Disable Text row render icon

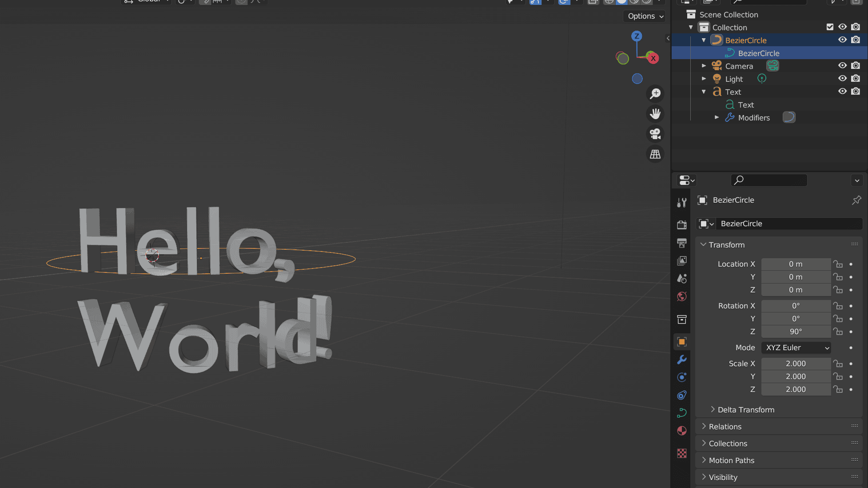coord(856,92)
